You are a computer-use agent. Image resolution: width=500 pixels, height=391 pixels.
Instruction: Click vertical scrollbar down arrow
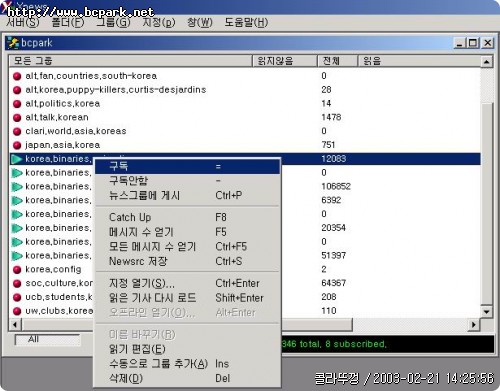pyautogui.click(x=487, y=312)
